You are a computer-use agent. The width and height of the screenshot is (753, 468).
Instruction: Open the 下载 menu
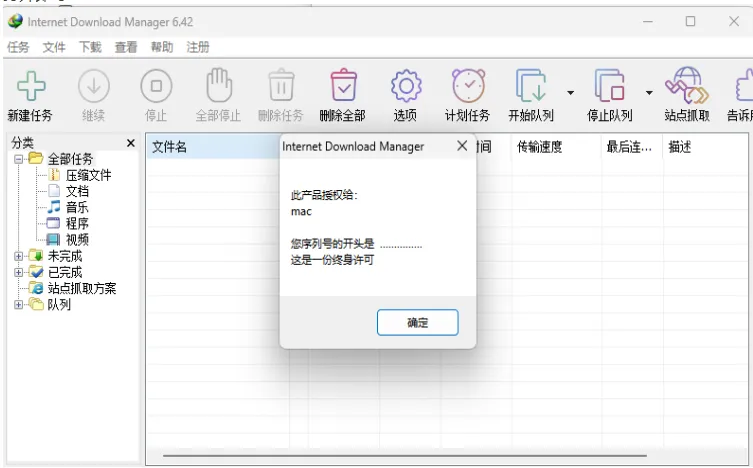90,47
